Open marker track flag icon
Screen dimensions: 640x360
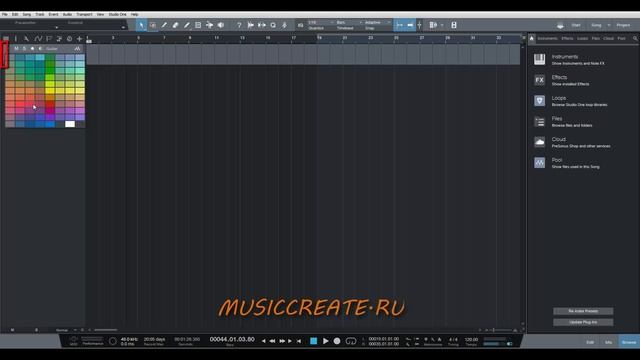[49, 38]
